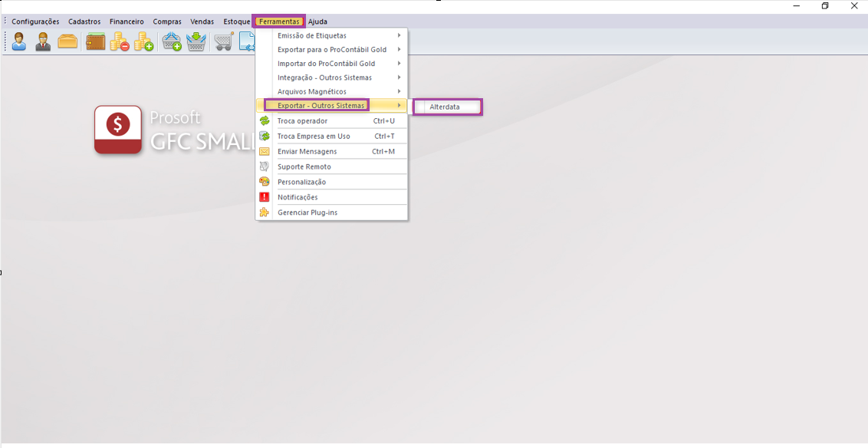Click the Troca operador green arrows icon
This screenshot has height=448, width=868.
point(265,120)
